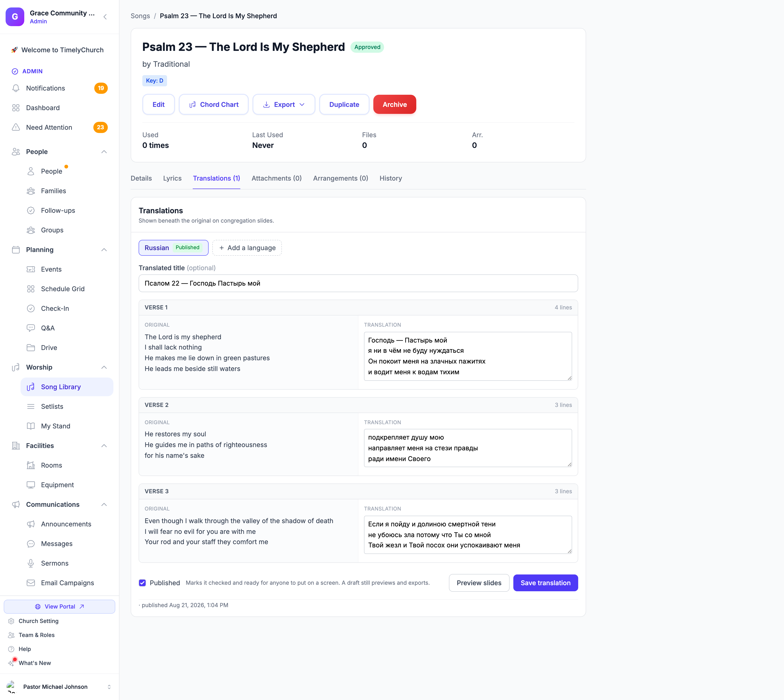Click the My Stand book icon
The image size is (784, 700).
pyautogui.click(x=31, y=426)
